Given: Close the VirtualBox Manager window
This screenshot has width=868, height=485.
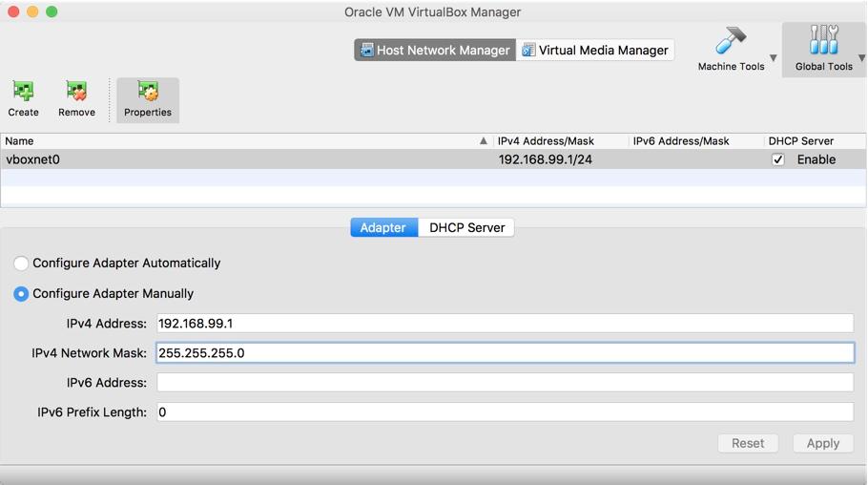Looking at the screenshot, I should [x=13, y=11].
